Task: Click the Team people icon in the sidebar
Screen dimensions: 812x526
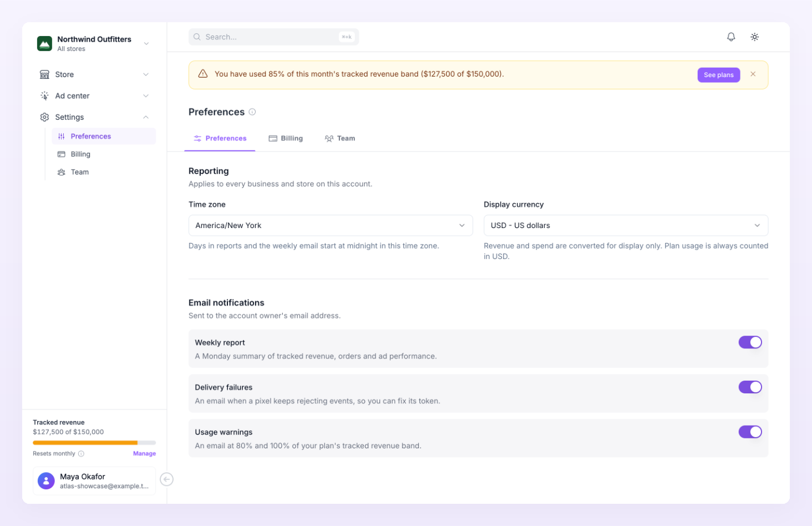Action: 62,172
